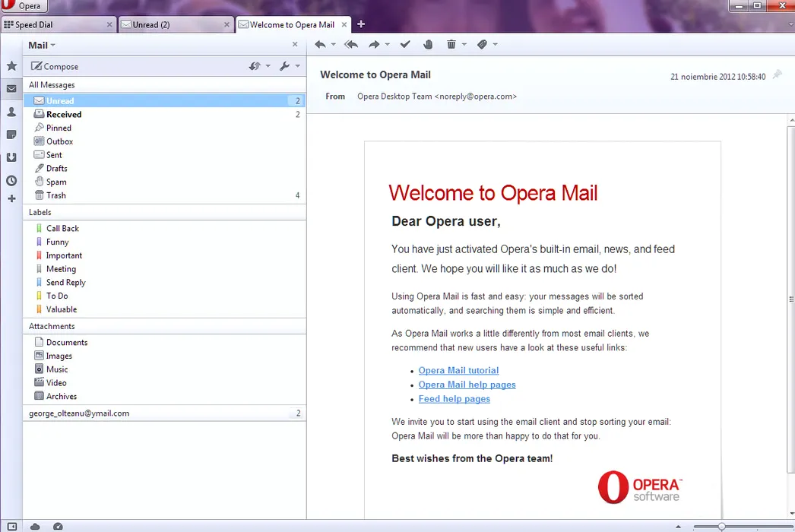Image resolution: width=795 pixels, height=532 pixels.
Task: Open the Opera Mail help pages link
Action: (467, 385)
